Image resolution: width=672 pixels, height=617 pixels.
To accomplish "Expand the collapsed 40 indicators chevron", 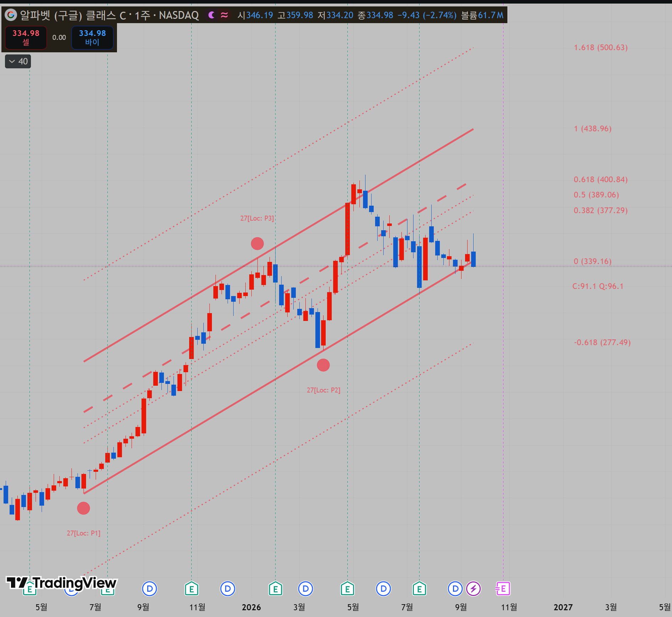I will pos(18,62).
